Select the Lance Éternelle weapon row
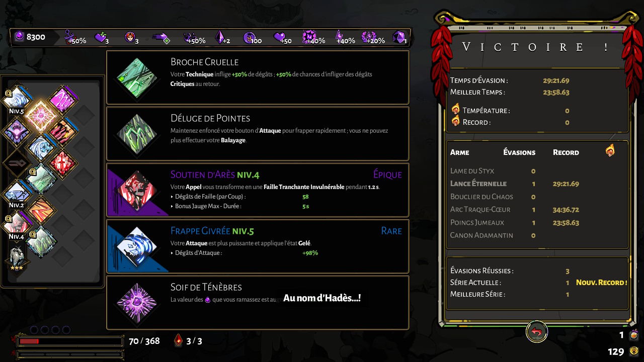Image resolution: width=644 pixels, height=362 pixels. [537, 184]
